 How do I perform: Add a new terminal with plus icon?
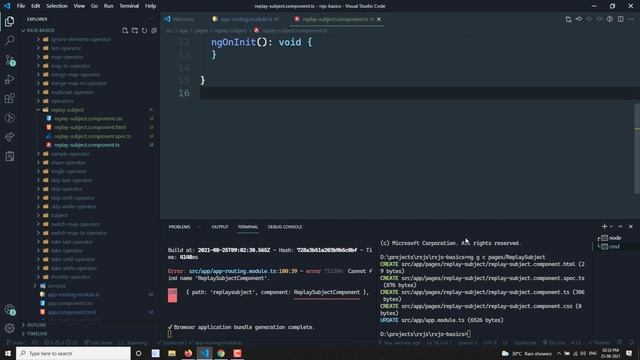pos(604,227)
